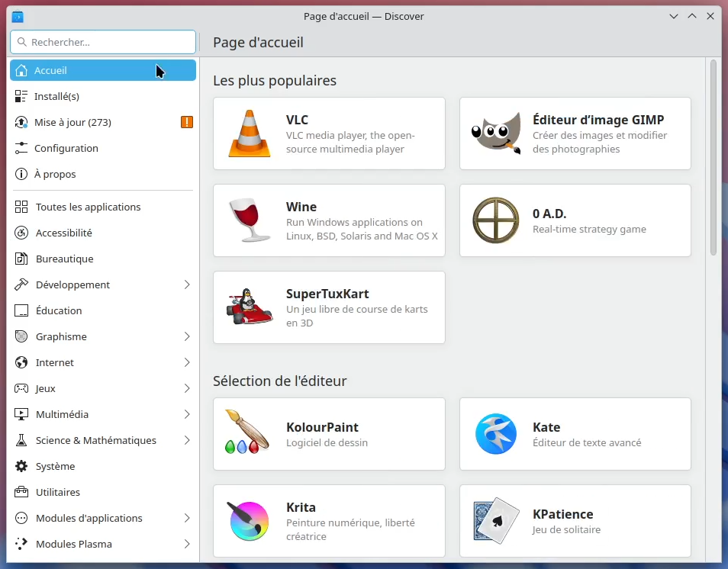
Task: Click the vertical scrollbar of the home page
Action: point(714,156)
